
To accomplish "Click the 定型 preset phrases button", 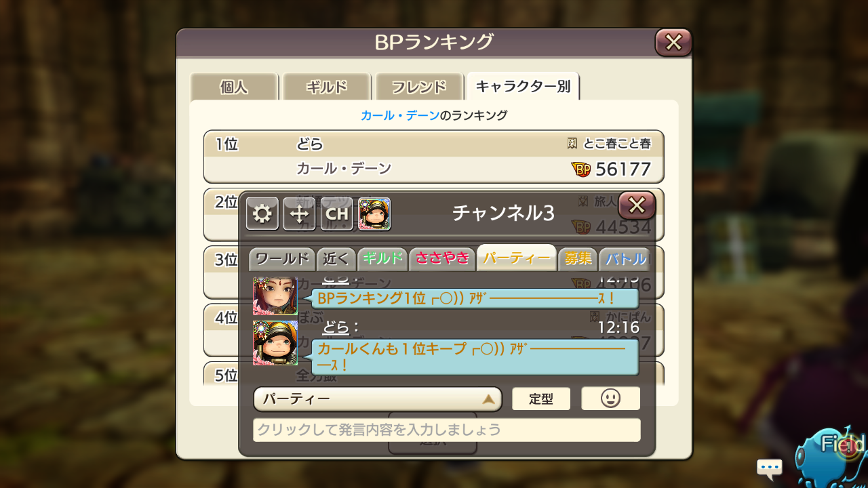I will click(541, 399).
